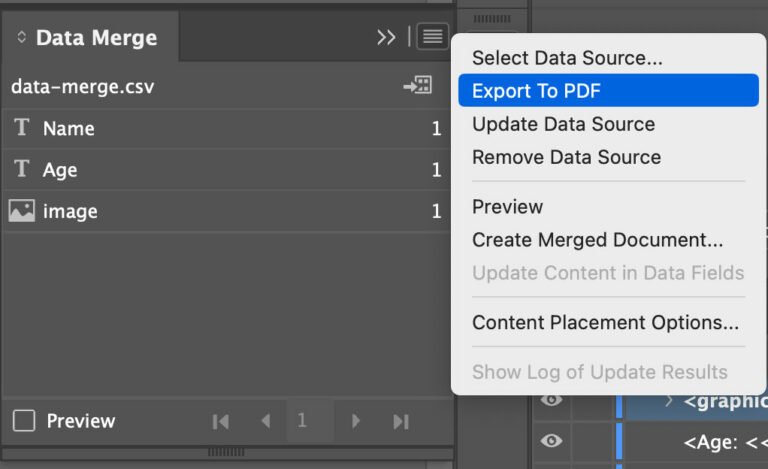
Task: Expand the graphic layer disclosure arrow
Action: pos(668,401)
